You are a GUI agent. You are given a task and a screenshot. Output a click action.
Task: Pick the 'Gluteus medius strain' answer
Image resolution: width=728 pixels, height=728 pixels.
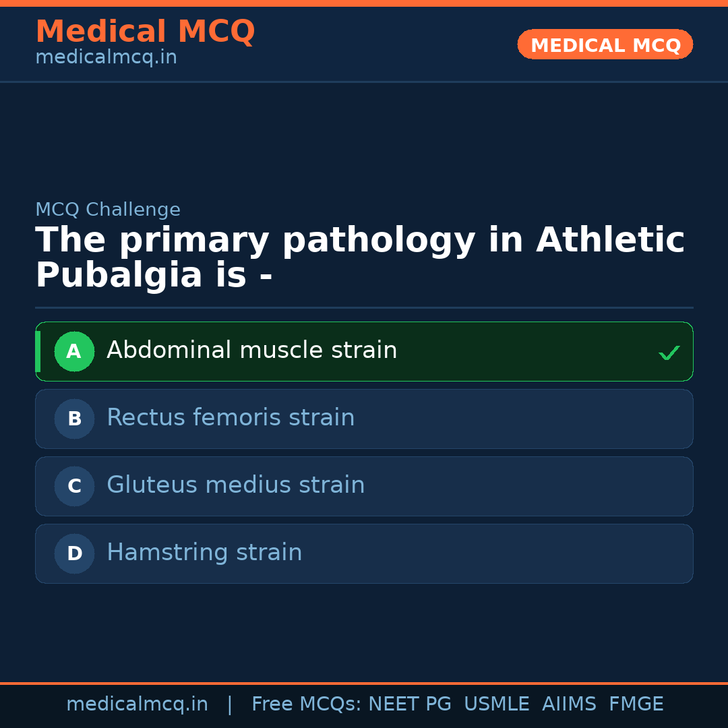pos(235,485)
